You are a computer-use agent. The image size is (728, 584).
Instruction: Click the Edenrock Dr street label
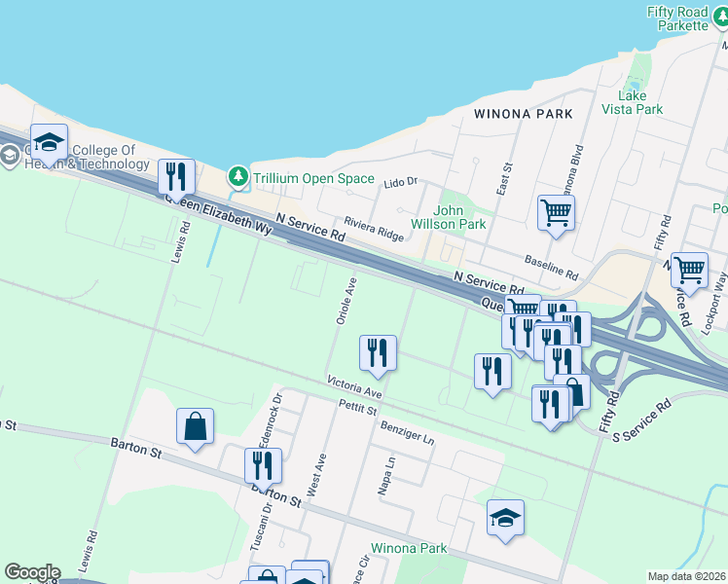[x=272, y=420]
